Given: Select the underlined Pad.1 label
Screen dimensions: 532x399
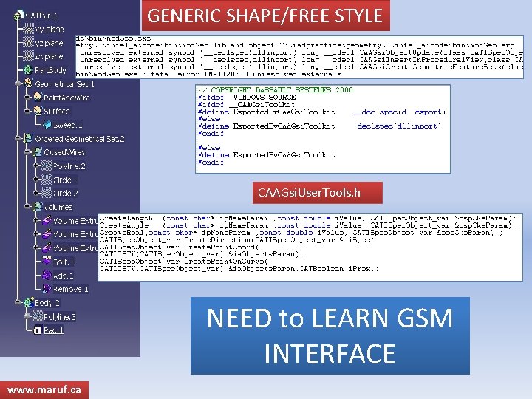Looking at the screenshot, I should tap(54, 330).
